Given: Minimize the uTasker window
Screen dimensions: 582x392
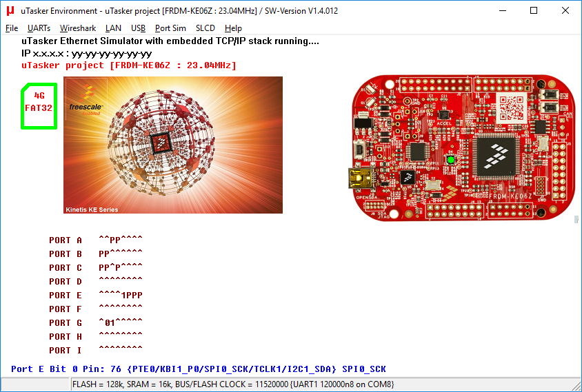Looking at the screenshot, I should [x=503, y=11].
